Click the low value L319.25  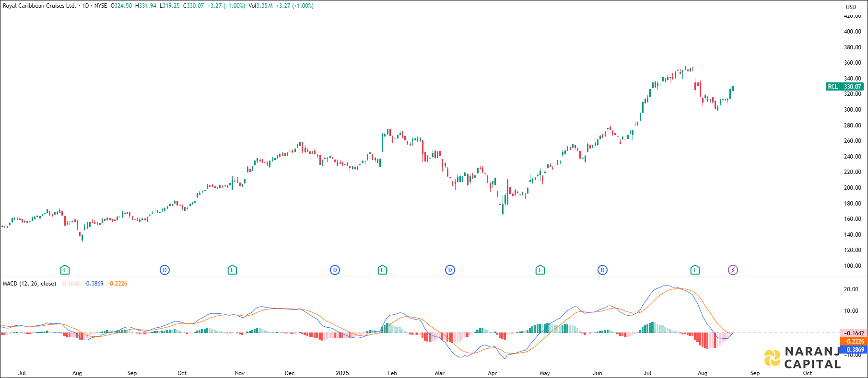170,6
